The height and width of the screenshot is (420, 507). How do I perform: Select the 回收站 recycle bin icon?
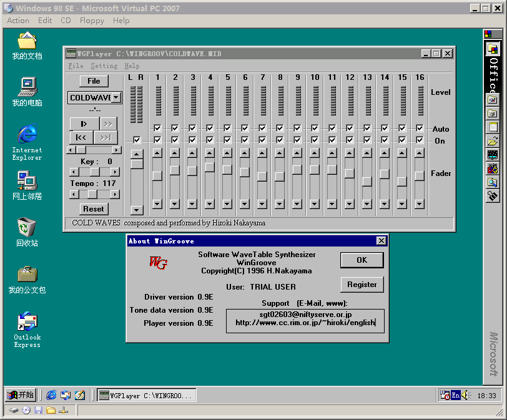tap(27, 232)
